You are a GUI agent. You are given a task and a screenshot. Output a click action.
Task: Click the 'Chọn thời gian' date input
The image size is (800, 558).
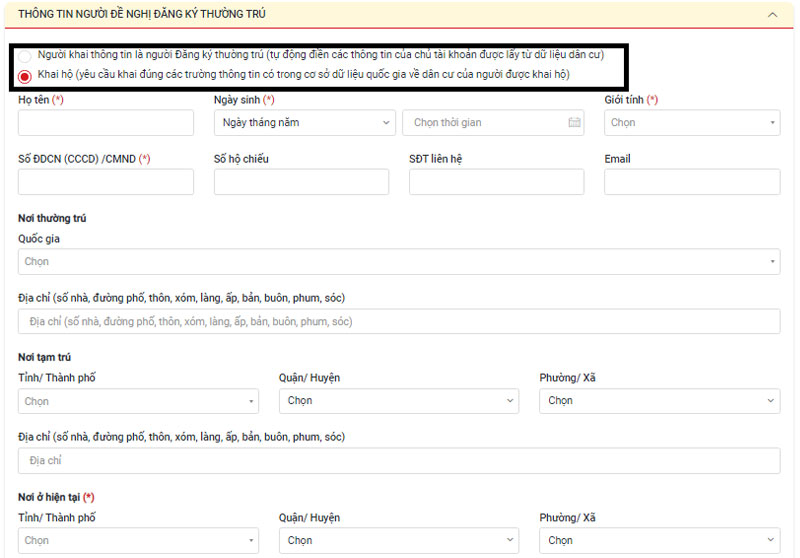click(x=485, y=123)
